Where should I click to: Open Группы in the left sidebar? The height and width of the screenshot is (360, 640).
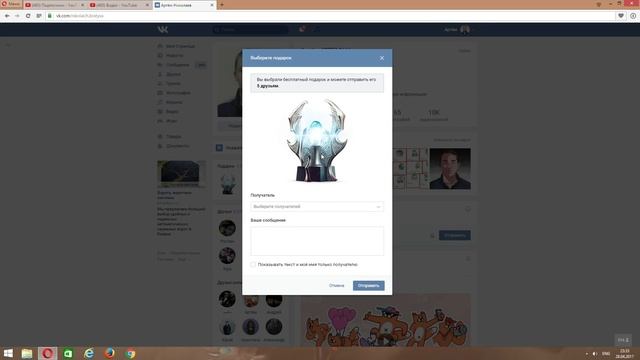(170, 84)
